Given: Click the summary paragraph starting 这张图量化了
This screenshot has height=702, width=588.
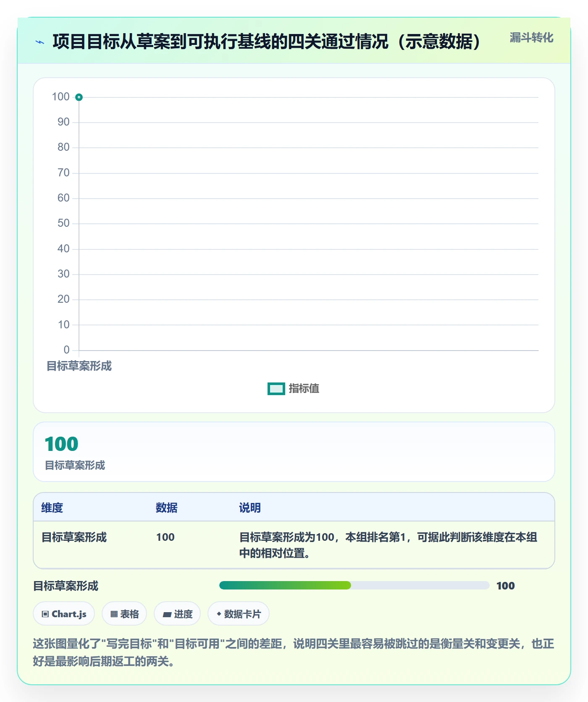Looking at the screenshot, I should [x=294, y=652].
